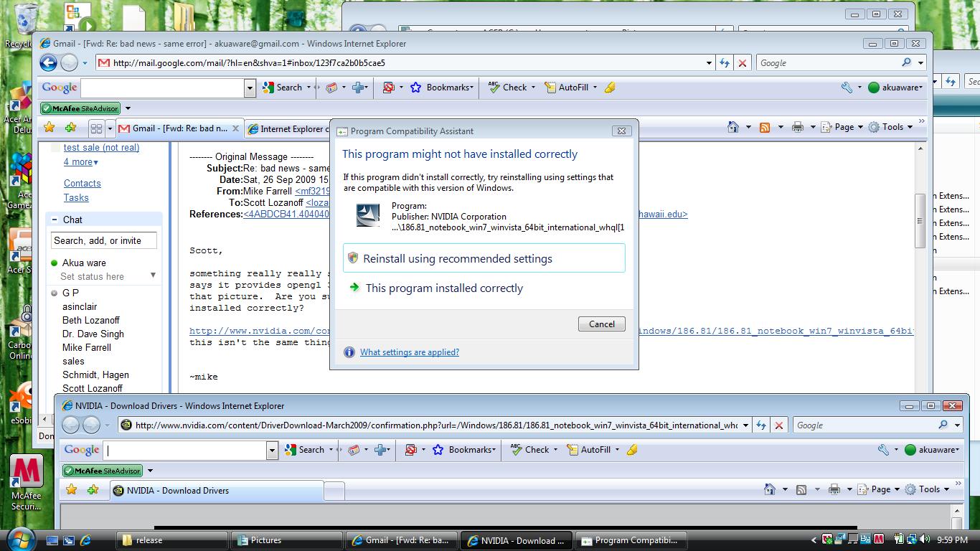Launch Internet Explorer from the quick launch bar
The image size is (980, 551).
85,540
